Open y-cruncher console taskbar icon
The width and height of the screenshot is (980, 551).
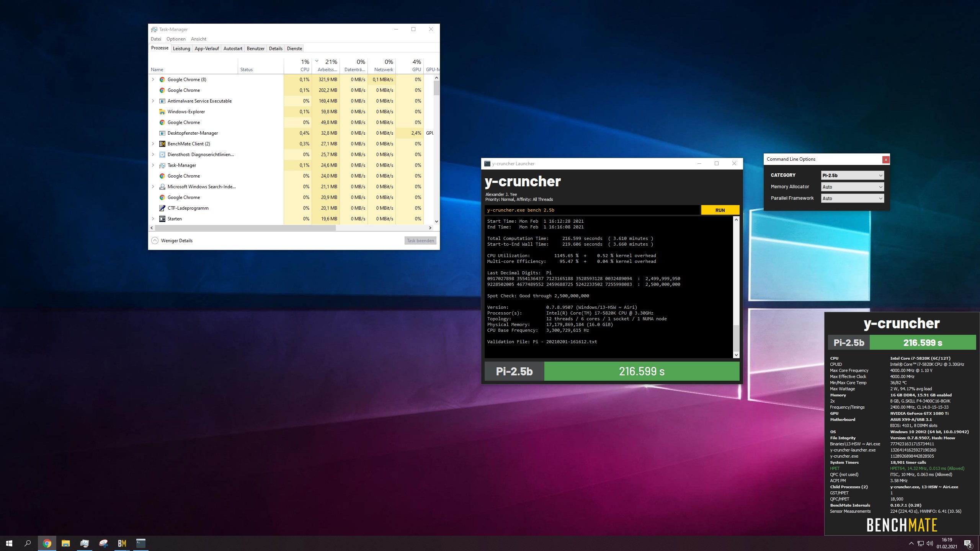[141, 543]
